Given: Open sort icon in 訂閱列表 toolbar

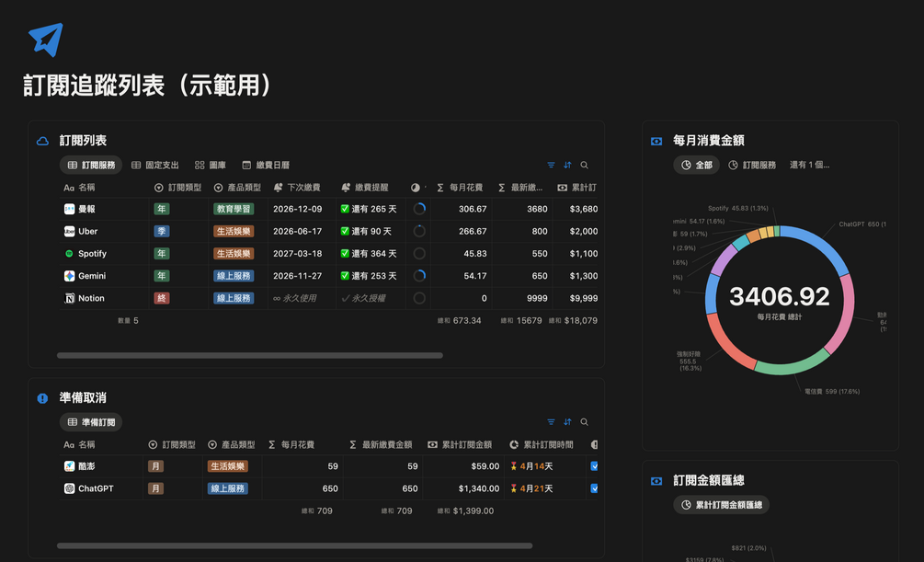Looking at the screenshot, I should [x=567, y=166].
